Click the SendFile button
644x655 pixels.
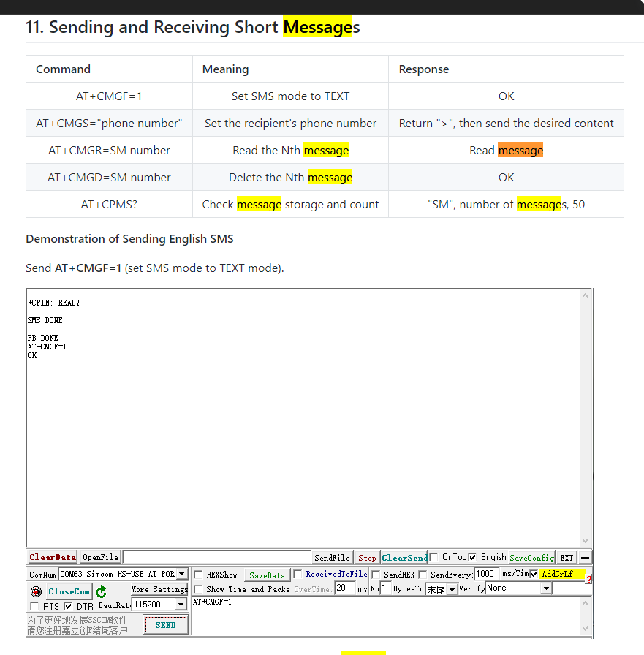click(332, 558)
